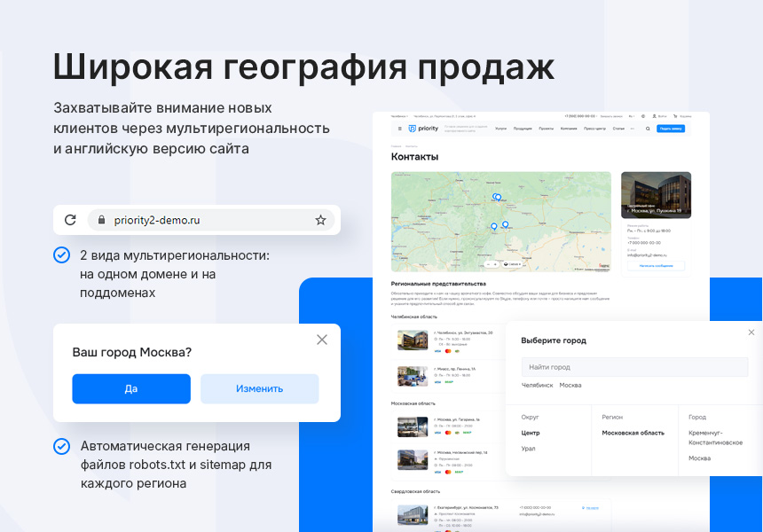Screen dimensions: 763x532
Task: Open the Челябинск city selector in the top bar
Action: pos(397,116)
